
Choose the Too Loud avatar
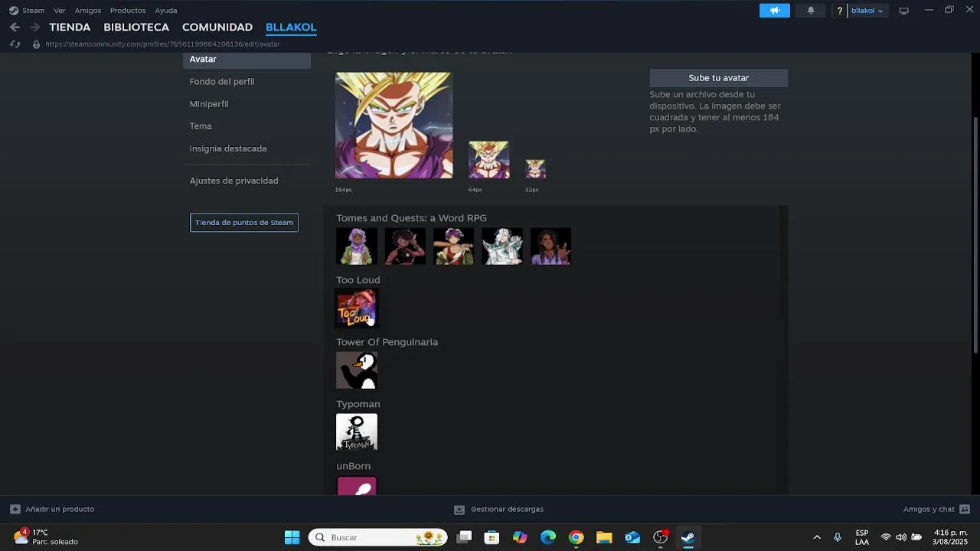coord(357,308)
